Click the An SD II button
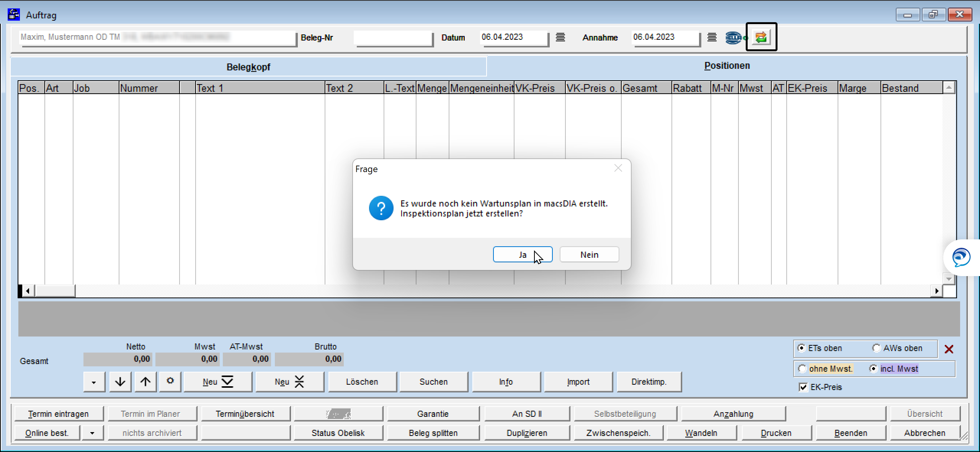This screenshot has height=452, width=980. coord(527,414)
